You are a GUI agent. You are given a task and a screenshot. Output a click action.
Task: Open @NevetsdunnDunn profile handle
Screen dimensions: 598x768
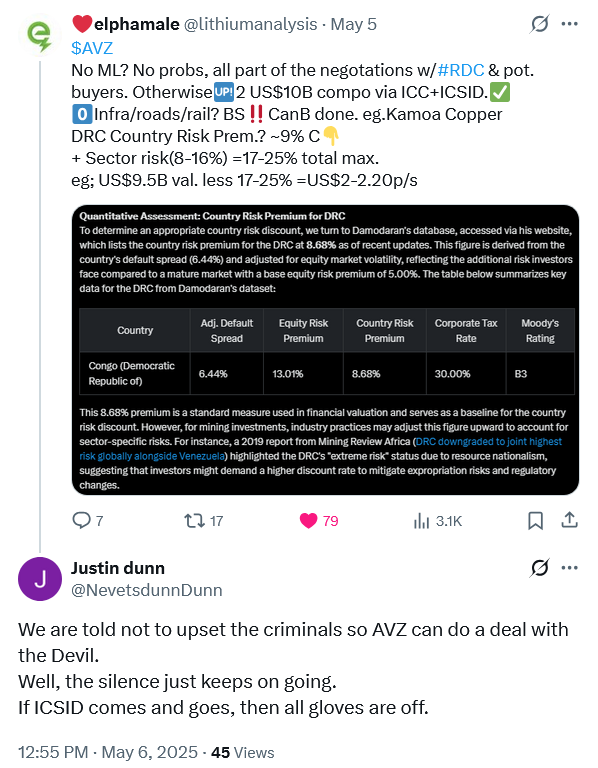(x=146, y=590)
